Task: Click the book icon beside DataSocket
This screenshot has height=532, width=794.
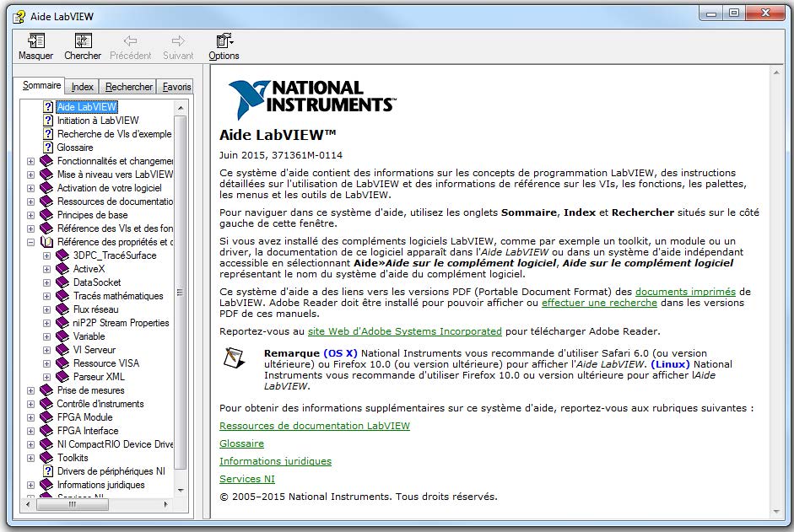Action: (62, 282)
